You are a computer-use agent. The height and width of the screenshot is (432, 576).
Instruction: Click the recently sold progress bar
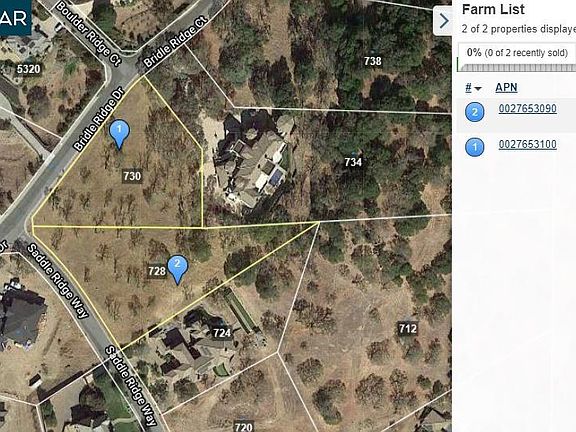click(517, 67)
